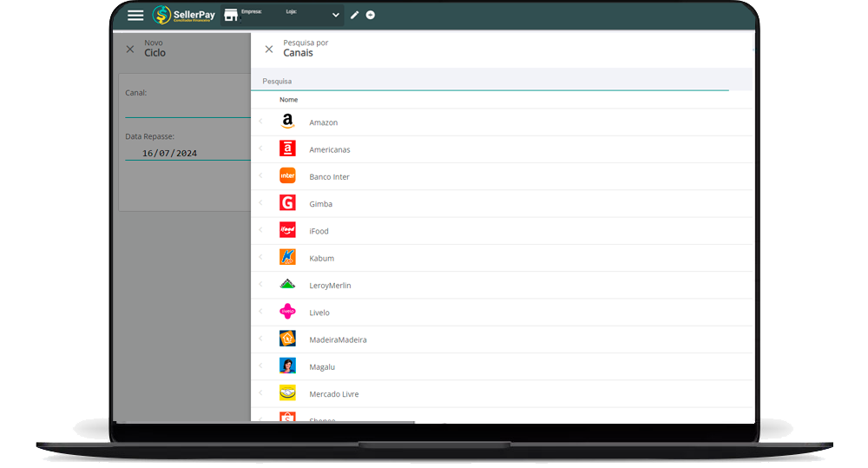The image size is (868, 468).
Task: Select the MadeiraMadeira list entry
Action: tap(338, 339)
